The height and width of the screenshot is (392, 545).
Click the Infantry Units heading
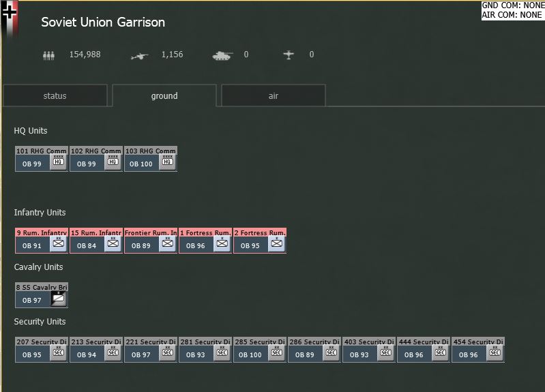[x=40, y=212]
